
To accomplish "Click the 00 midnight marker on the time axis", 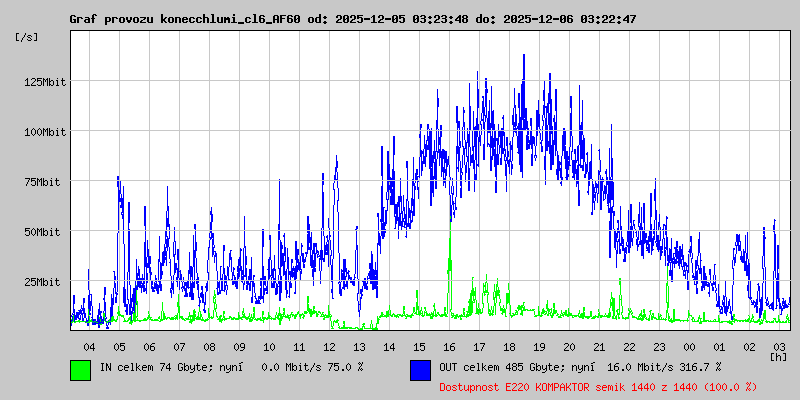I will 689,346.
